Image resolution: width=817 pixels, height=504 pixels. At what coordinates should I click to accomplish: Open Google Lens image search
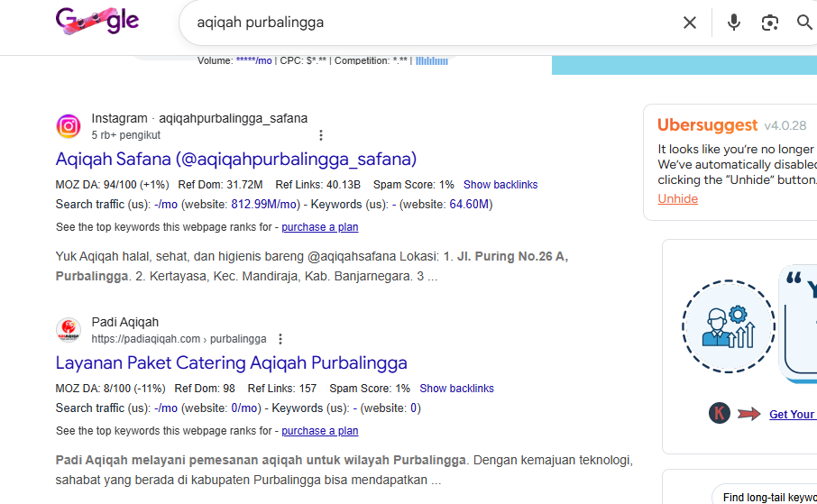[x=769, y=23]
